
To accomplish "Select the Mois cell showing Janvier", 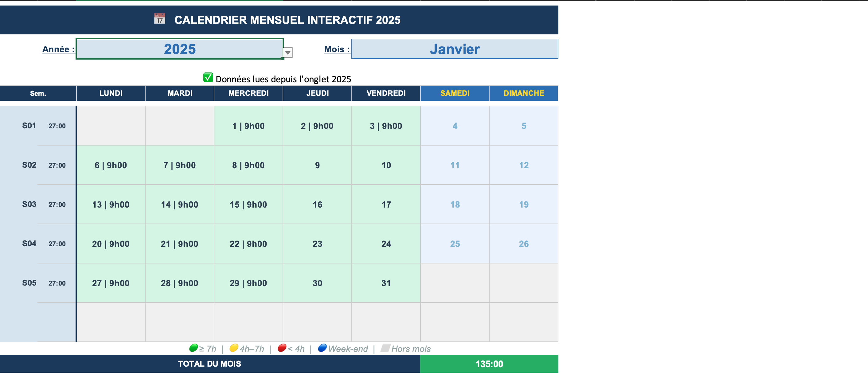I will [x=454, y=49].
